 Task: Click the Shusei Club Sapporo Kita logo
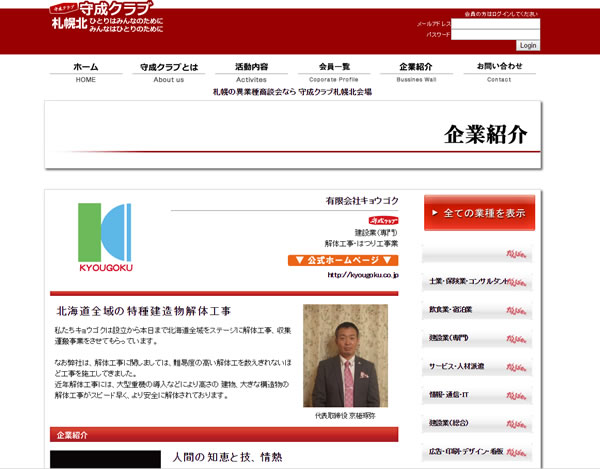click(x=108, y=16)
